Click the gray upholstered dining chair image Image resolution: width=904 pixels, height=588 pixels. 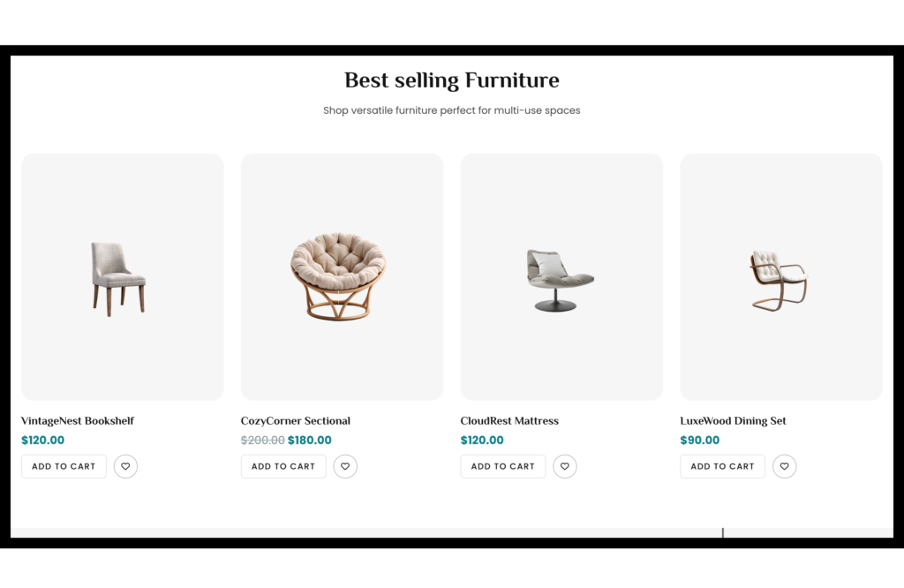click(x=119, y=278)
